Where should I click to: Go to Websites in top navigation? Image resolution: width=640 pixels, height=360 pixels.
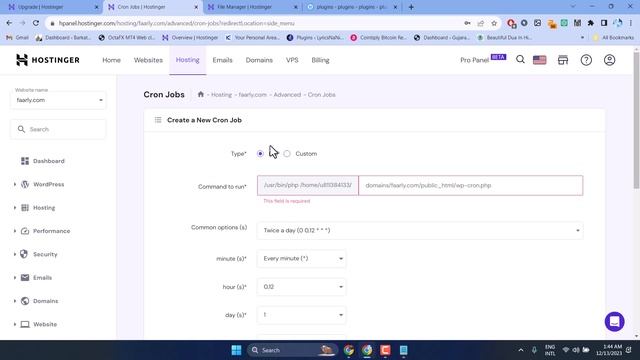(148, 60)
